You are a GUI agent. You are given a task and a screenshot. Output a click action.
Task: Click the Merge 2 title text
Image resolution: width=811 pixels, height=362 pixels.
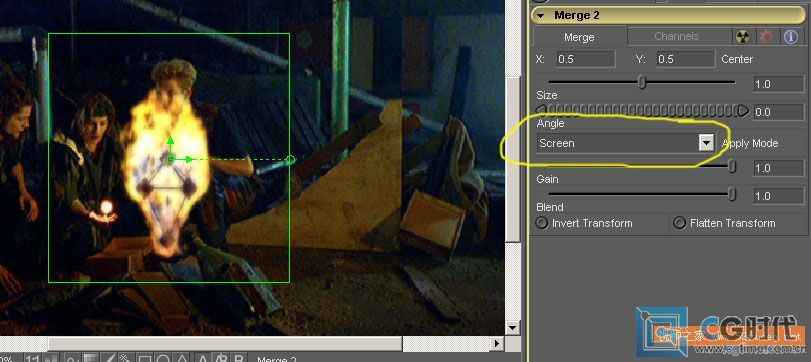577,16
